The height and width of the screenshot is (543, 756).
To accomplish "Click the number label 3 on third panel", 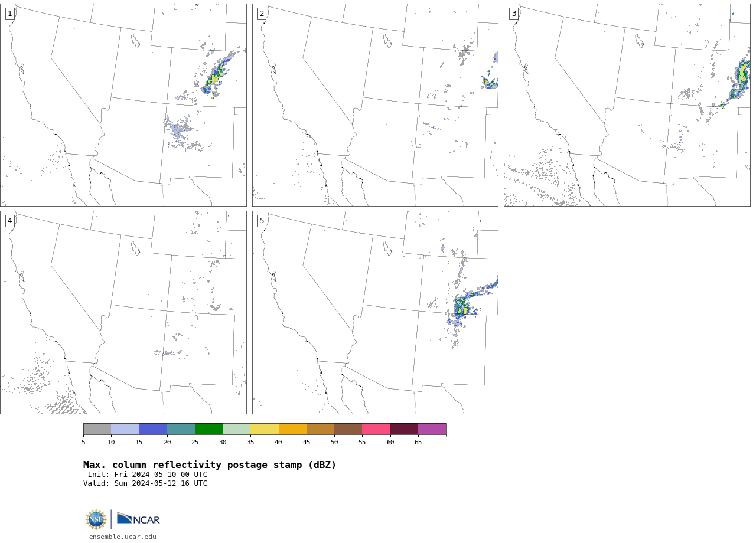I will point(513,14).
